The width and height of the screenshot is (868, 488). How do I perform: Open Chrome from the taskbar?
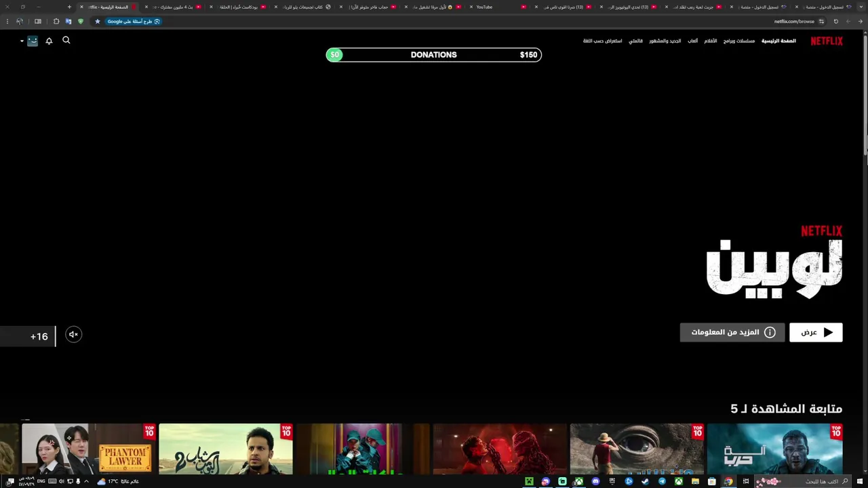728,481
